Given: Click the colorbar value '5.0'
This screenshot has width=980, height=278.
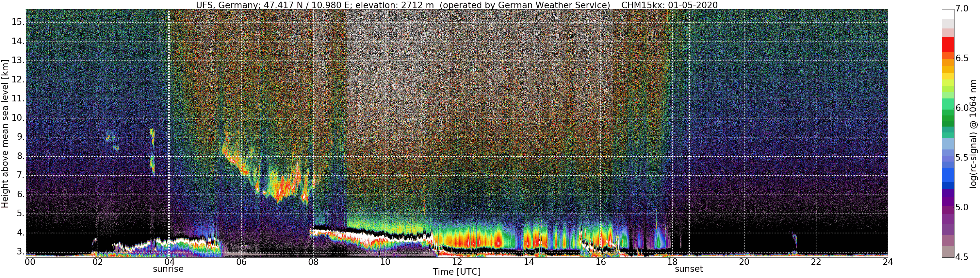Looking at the screenshot, I should 962,208.
